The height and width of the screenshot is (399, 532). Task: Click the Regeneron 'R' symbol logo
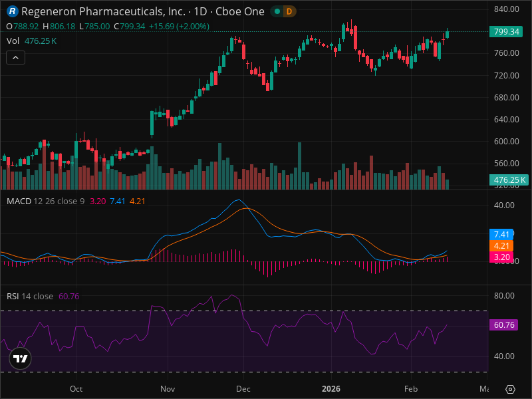click(x=13, y=11)
